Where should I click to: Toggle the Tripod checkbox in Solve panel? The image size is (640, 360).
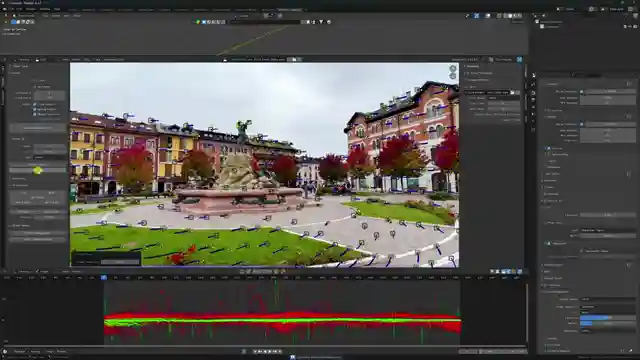pos(35,80)
